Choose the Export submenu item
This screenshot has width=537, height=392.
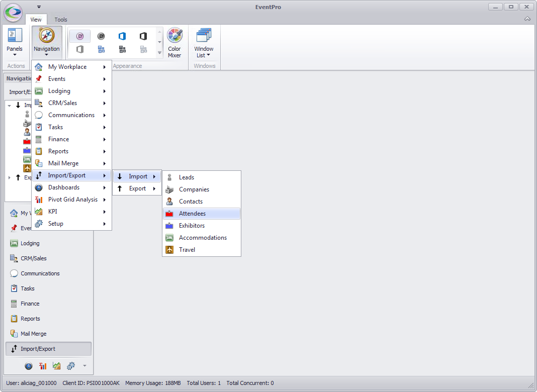137,188
